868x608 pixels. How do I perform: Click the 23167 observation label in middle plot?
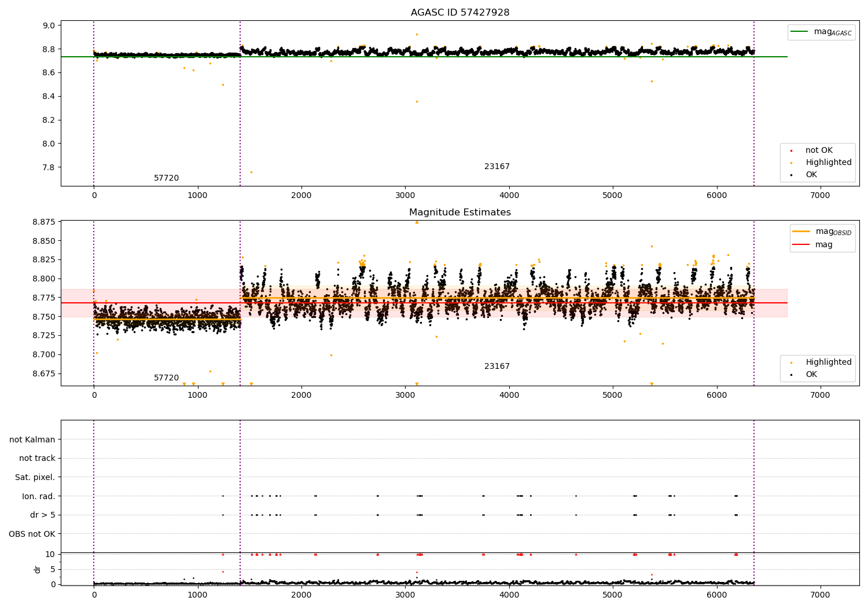point(497,367)
